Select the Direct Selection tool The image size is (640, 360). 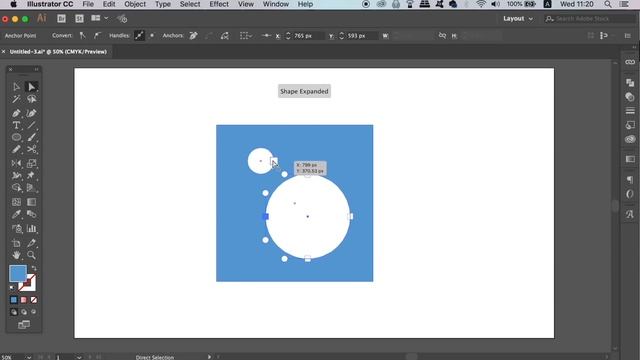click(31, 87)
